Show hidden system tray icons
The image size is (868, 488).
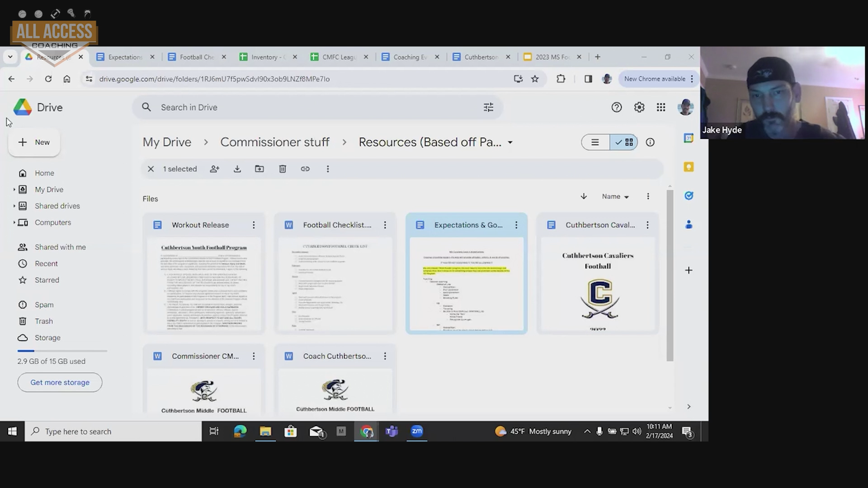point(587,432)
